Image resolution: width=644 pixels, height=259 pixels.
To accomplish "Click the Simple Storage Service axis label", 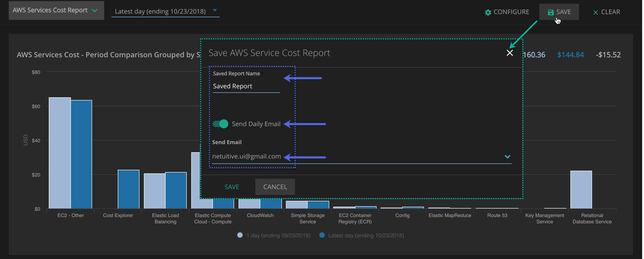I will tap(308, 218).
